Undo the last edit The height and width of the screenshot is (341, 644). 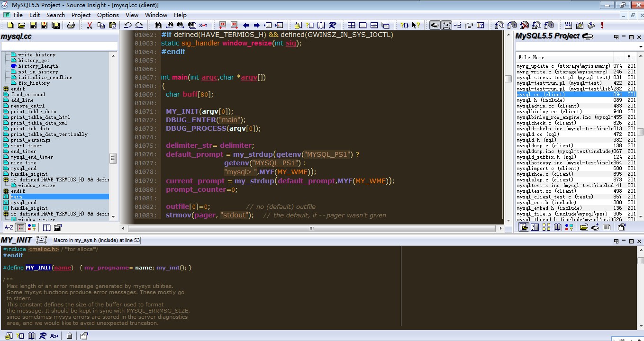[128, 25]
